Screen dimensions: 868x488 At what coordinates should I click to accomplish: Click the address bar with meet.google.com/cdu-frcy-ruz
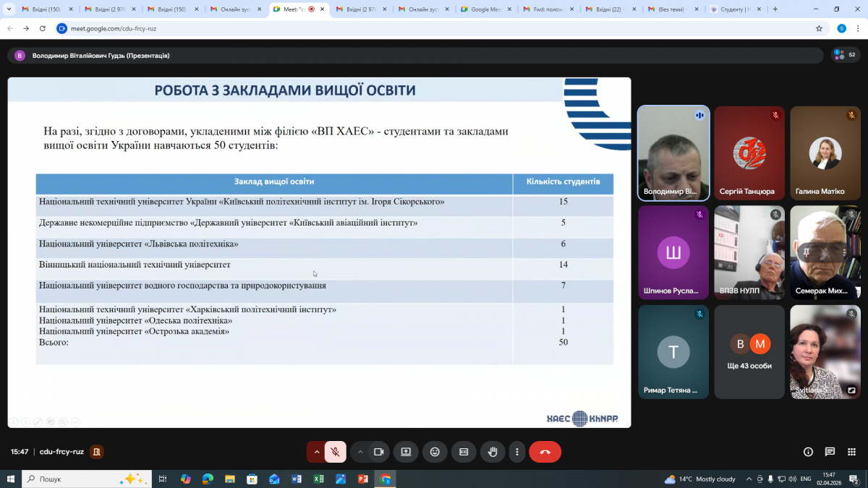click(x=434, y=28)
